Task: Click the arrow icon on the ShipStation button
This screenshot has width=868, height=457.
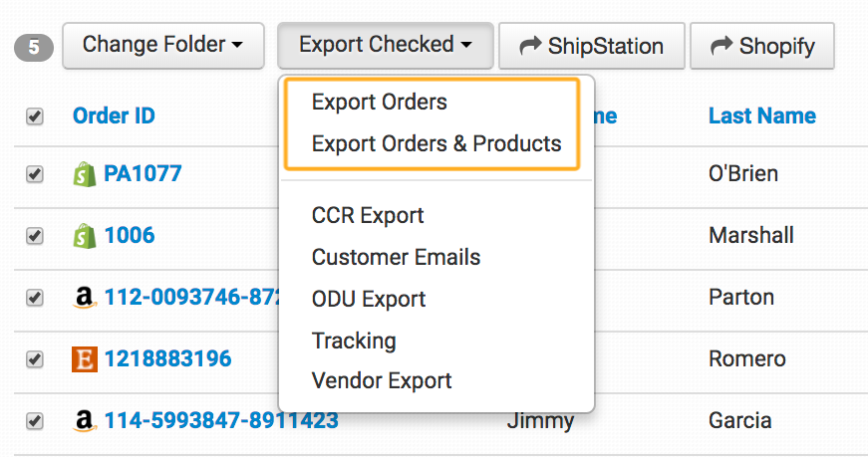Action: pos(530,46)
